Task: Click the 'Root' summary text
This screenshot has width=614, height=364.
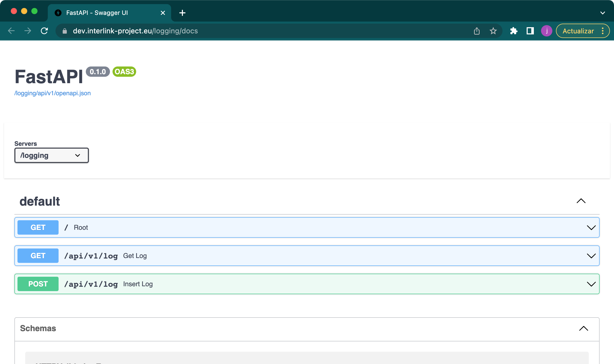Action: click(81, 227)
